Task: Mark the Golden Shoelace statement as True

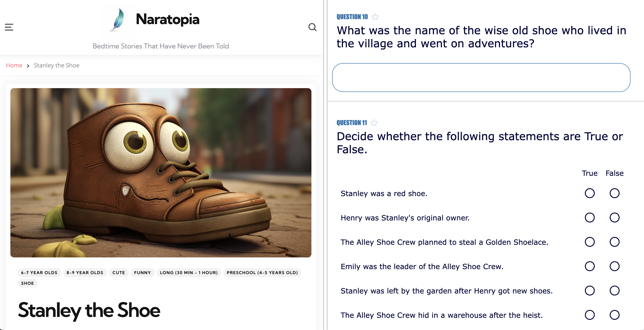Action: tap(590, 242)
